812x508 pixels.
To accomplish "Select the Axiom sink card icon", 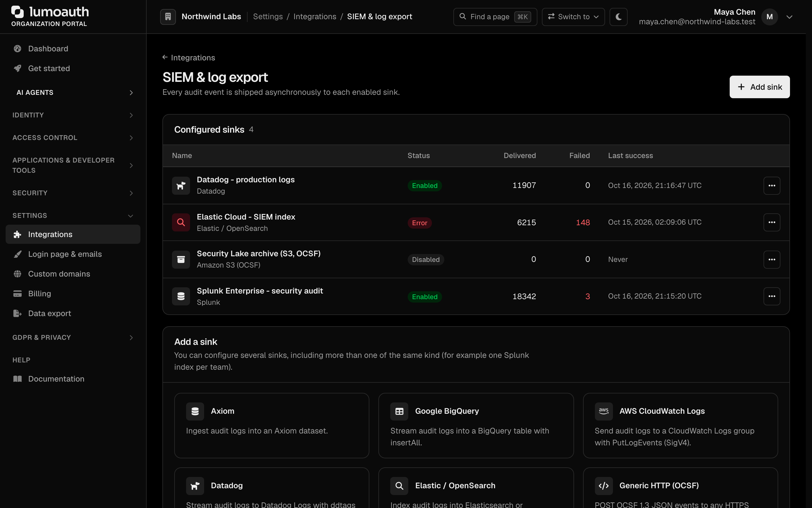I will click(x=195, y=411).
